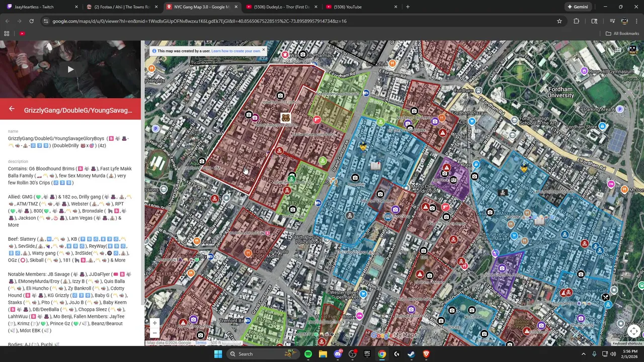This screenshot has width=644, height=362.
Task: Open the clock showing 5:56 PM
Action: (x=629, y=354)
